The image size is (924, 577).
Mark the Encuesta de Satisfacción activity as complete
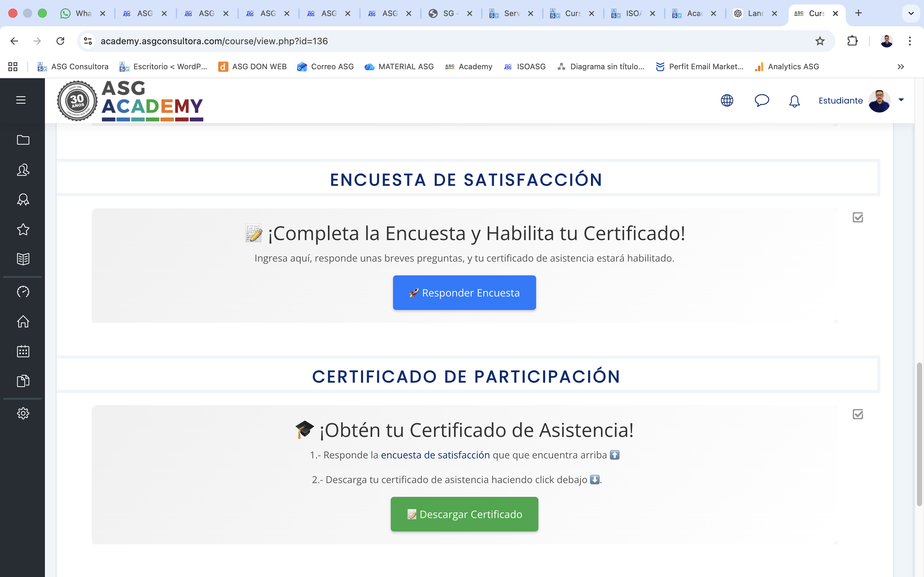(x=858, y=217)
